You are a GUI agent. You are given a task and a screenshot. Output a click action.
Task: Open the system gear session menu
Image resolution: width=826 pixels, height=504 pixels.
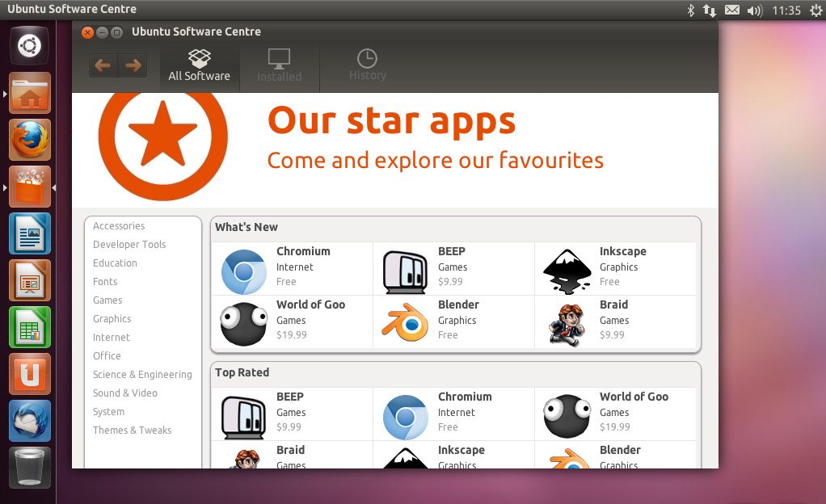point(816,10)
